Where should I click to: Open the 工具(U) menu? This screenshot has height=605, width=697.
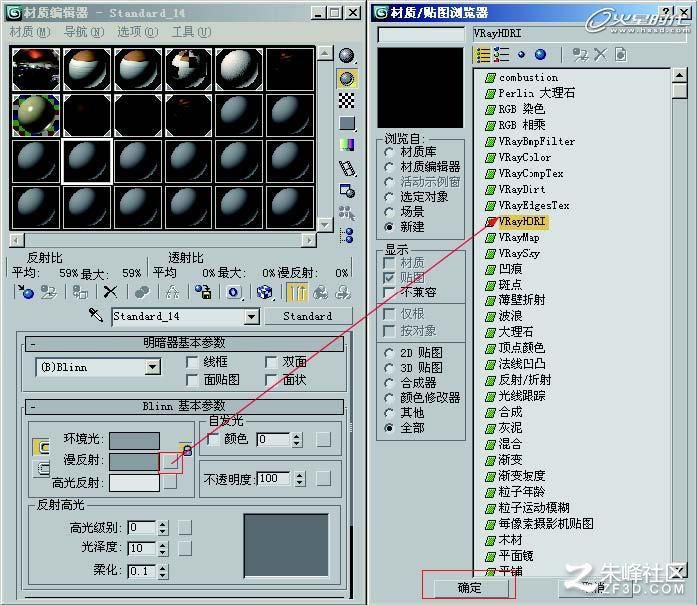point(192,32)
